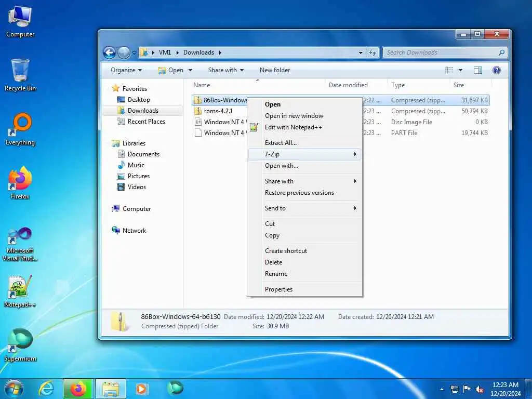Choose Restore previous versions
The width and height of the screenshot is (532, 399).
point(304,193)
